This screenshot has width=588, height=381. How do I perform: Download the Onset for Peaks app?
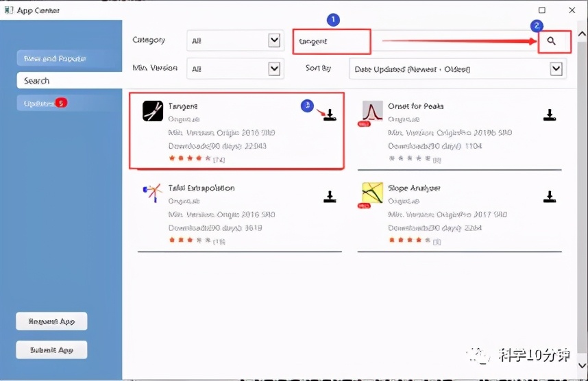550,114
